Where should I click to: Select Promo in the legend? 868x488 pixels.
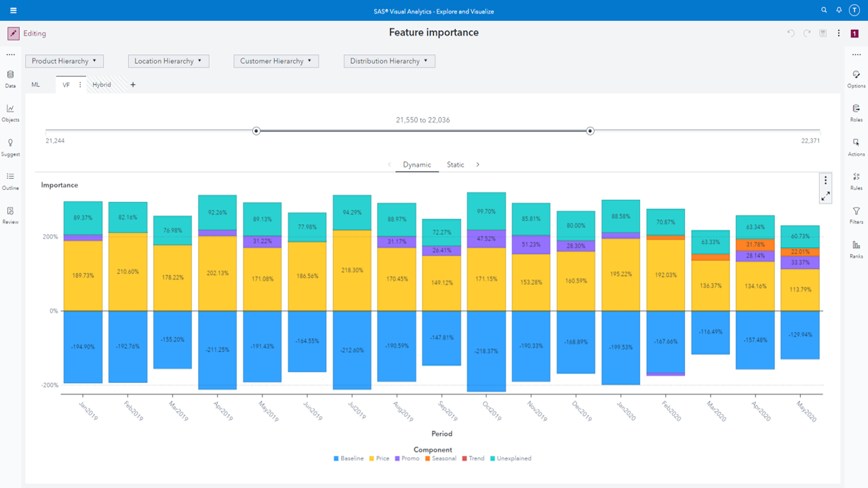407,459
